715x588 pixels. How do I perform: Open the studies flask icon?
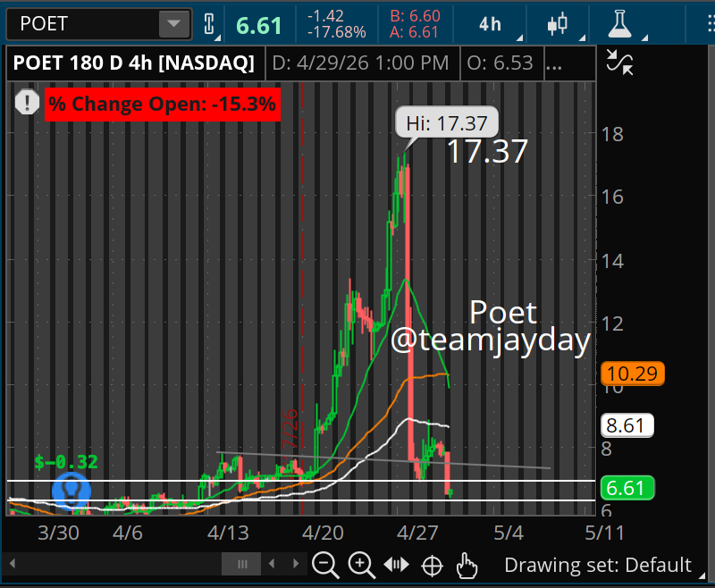pos(619,24)
